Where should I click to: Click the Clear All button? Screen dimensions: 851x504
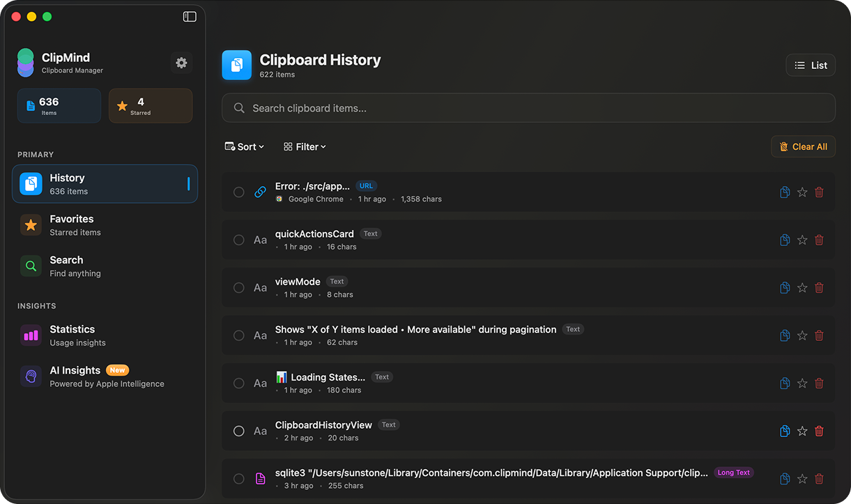803,146
